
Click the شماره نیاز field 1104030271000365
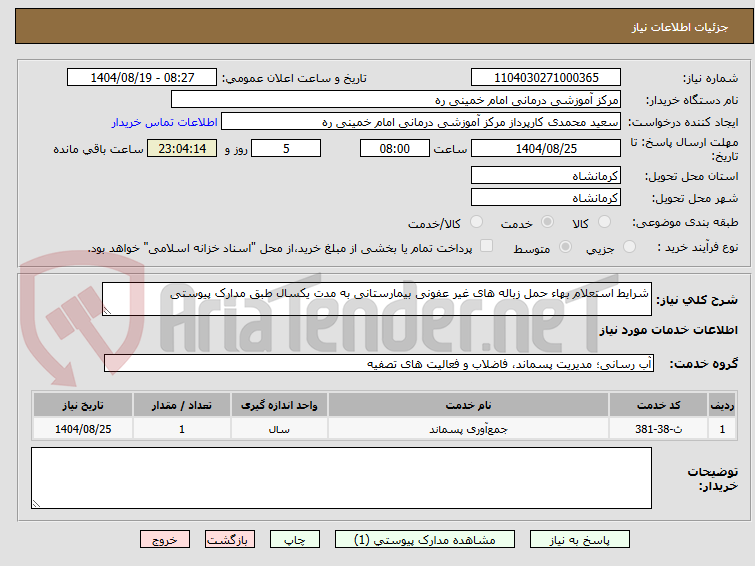546,78
